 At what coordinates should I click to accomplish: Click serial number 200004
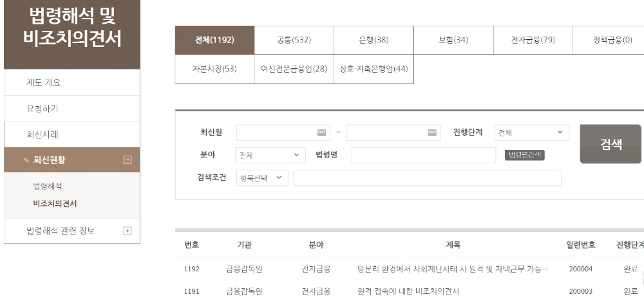(x=581, y=269)
